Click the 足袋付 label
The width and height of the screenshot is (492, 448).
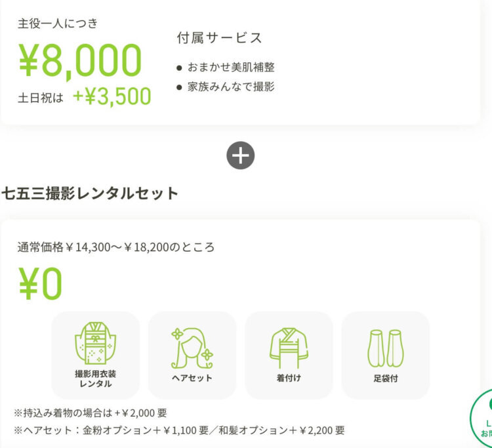[x=385, y=378]
